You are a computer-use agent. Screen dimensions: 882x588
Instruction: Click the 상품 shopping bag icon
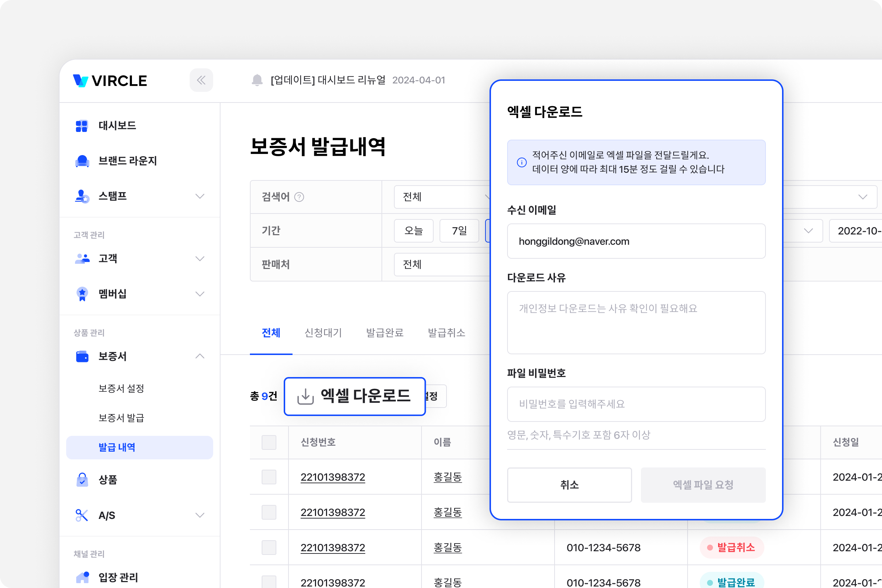pos(82,480)
